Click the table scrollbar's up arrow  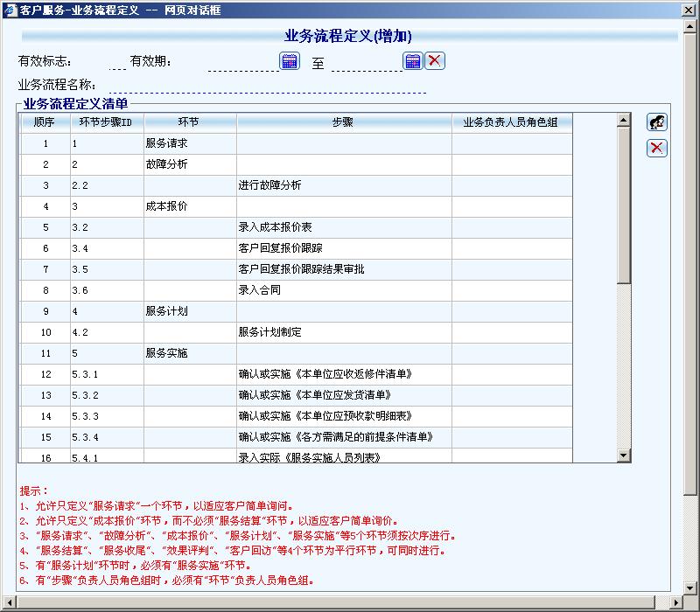pyautogui.click(x=623, y=121)
